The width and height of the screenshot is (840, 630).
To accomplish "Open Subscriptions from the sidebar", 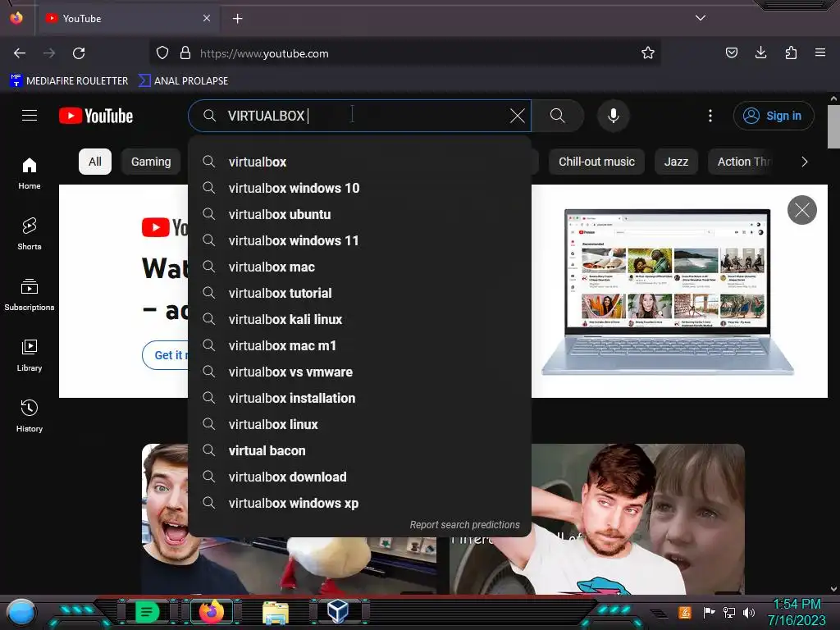I will click(30, 294).
